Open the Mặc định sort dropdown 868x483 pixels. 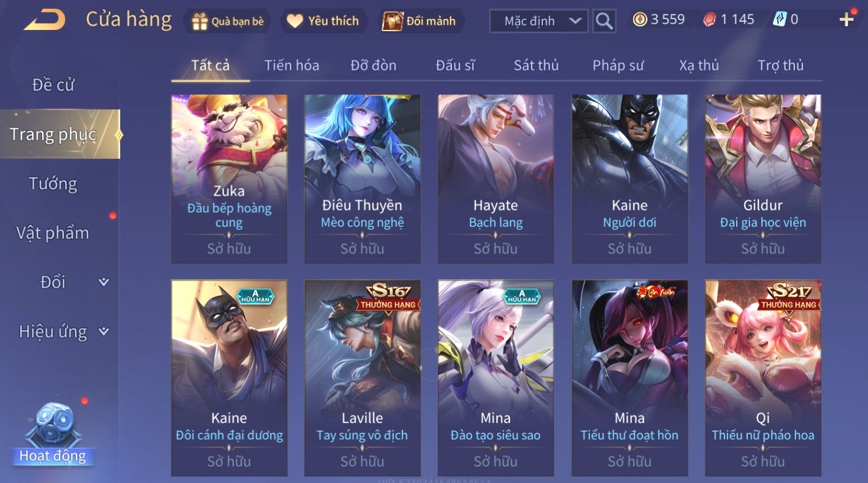click(539, 21)
